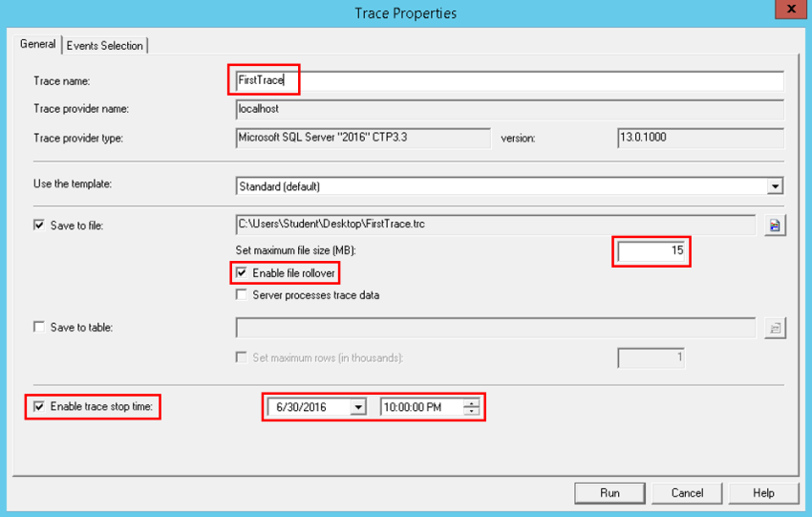Toggle Enable file rollover checkbox

point(242,272)
